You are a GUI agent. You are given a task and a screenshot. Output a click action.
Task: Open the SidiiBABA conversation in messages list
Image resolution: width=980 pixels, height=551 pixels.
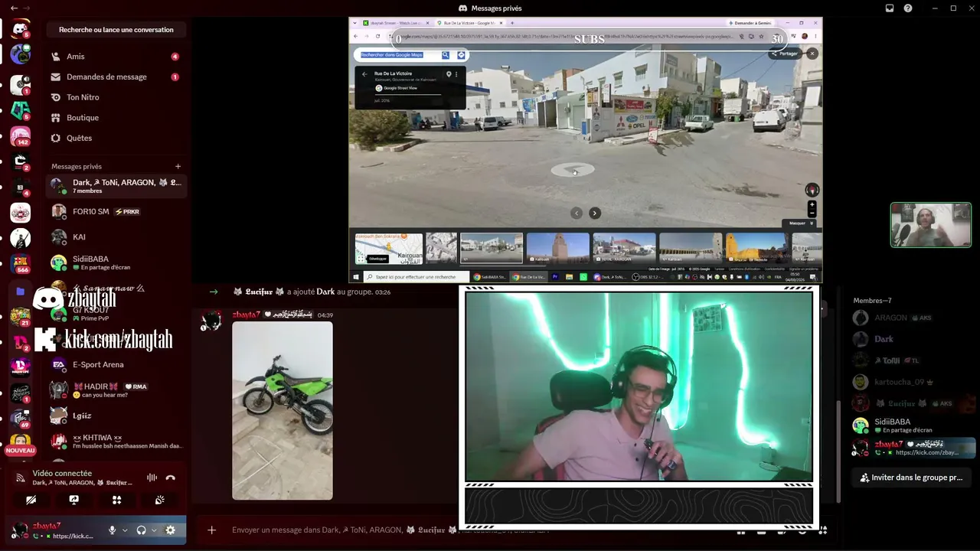click(x=116, y=262)
